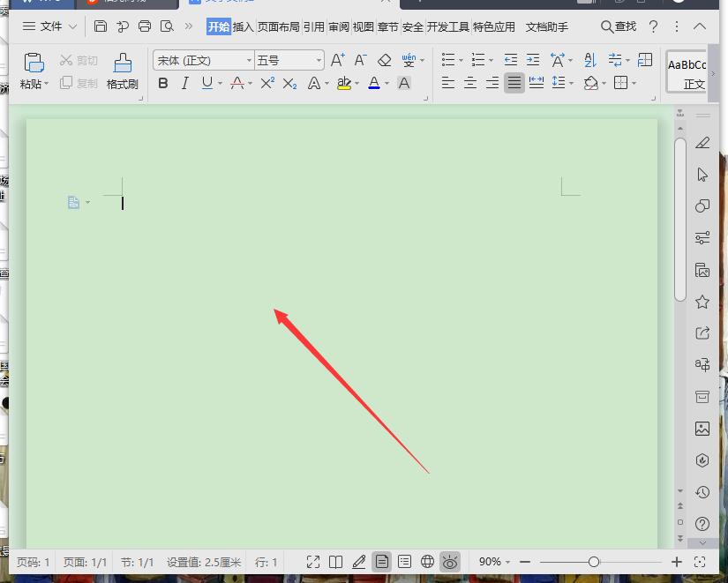Click the selection arrow icon in sidebar
Image resolution: width=728 pixels, height=583 pixels.
coord(702,175)
